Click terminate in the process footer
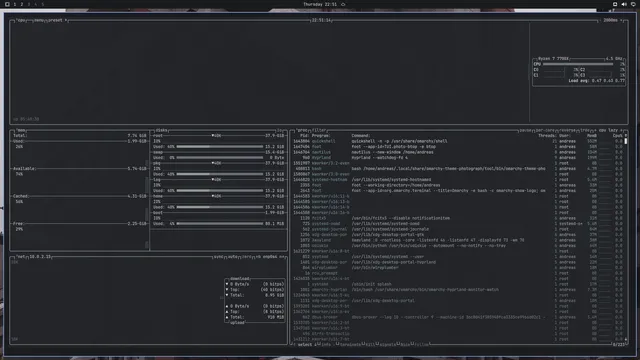 point(350,344)
